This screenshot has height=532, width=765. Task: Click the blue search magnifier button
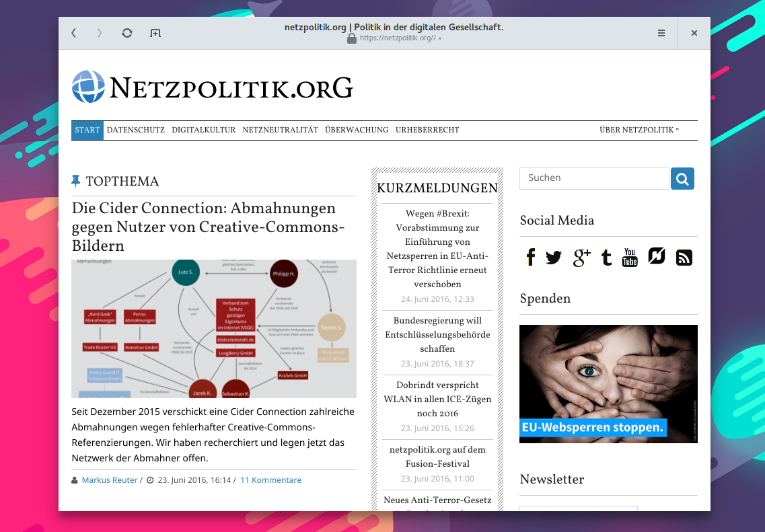pos(682,178)
